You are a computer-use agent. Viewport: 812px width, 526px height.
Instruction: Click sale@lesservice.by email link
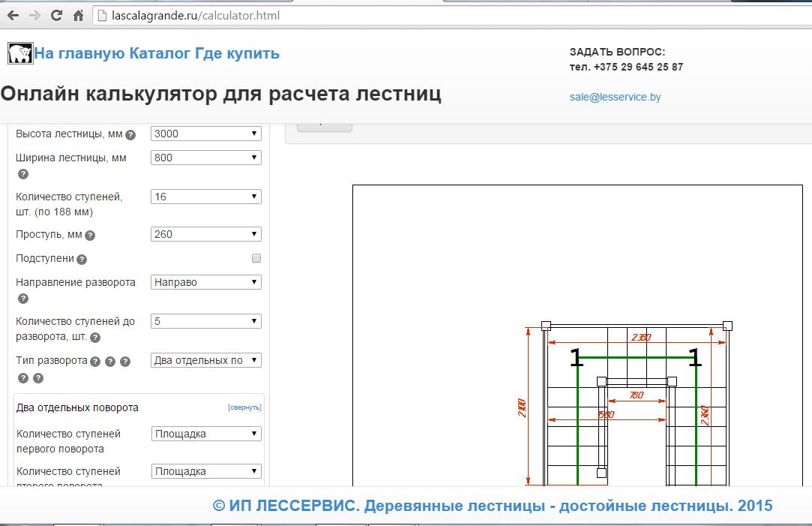[616, 97]
